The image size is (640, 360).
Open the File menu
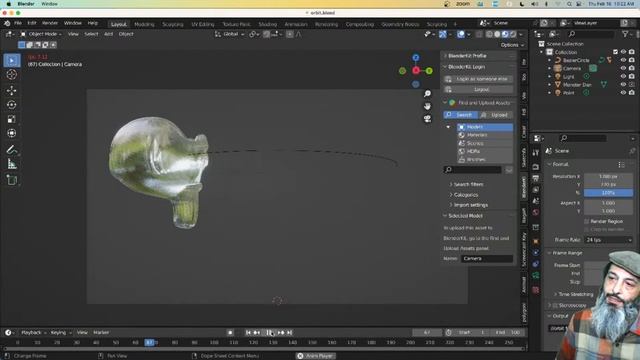pyautogui.click(x=18, y=23)
